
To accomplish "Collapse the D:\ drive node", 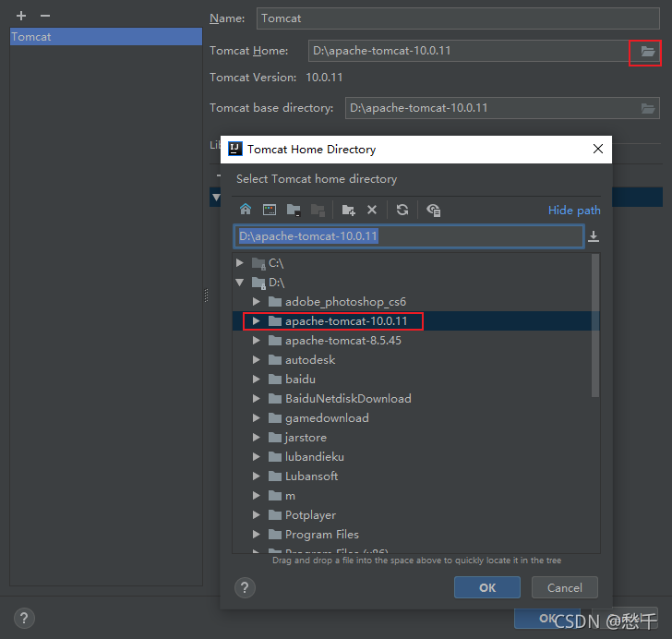I will (240, 283).
